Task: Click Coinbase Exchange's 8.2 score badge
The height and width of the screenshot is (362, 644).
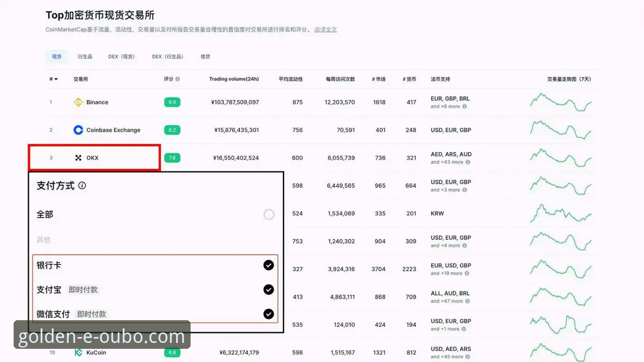Action: [172, 130]
